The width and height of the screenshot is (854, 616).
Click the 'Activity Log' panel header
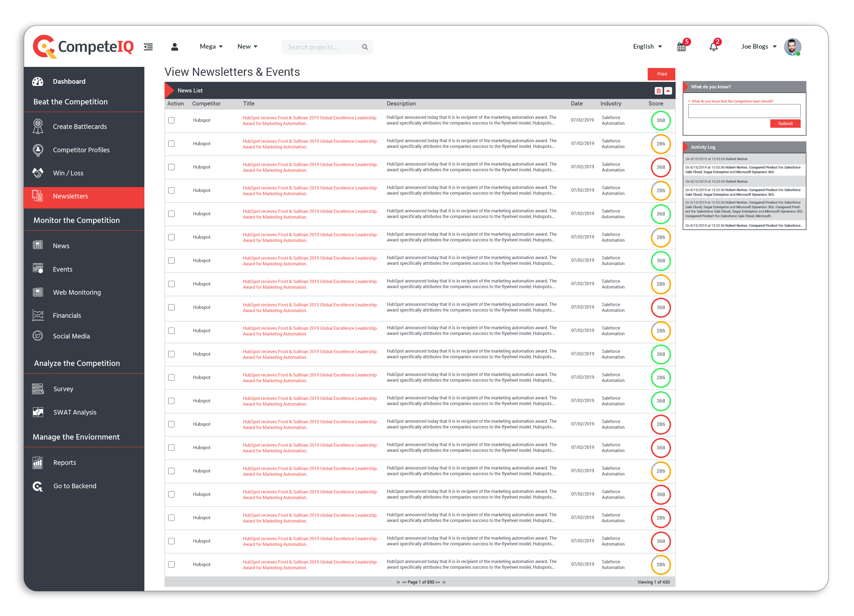pyautogui.click(x=744, y=147)
